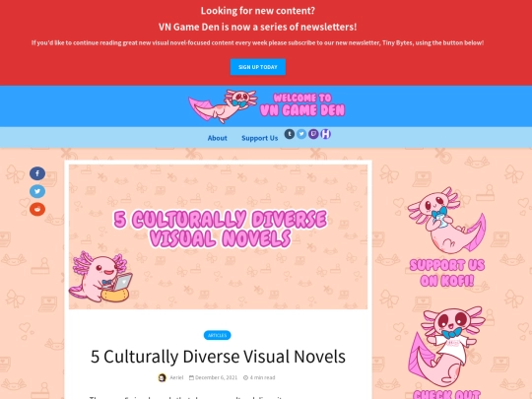Viewport: 532px width, 399px height.
Task: Open the Twitter icon in navigation bar
Action: pyautogui.click(x=301, y=134)
